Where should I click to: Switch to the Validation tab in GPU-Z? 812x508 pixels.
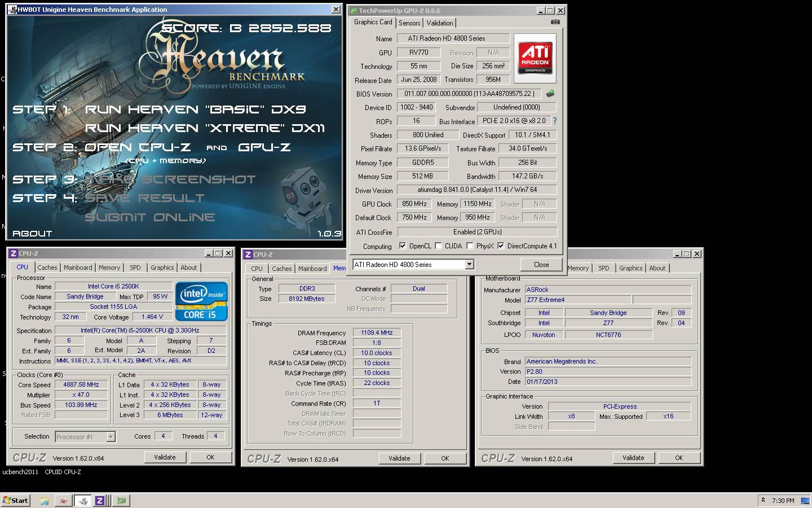coord(440,23)
